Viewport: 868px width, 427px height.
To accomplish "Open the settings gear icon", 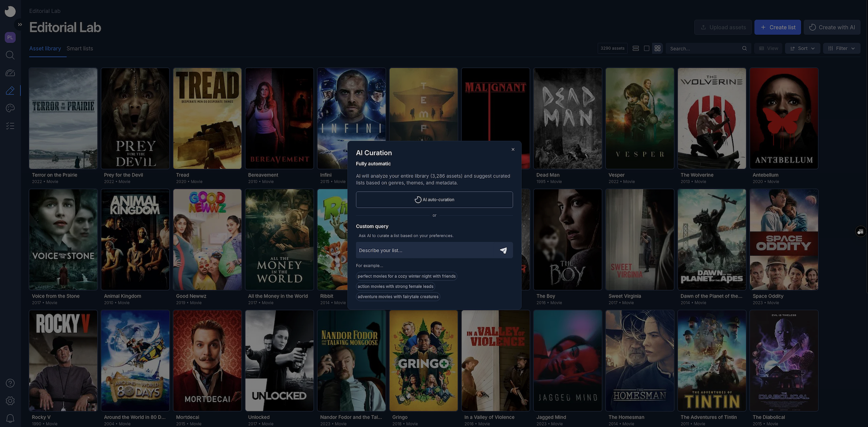I will click(10, 401).
